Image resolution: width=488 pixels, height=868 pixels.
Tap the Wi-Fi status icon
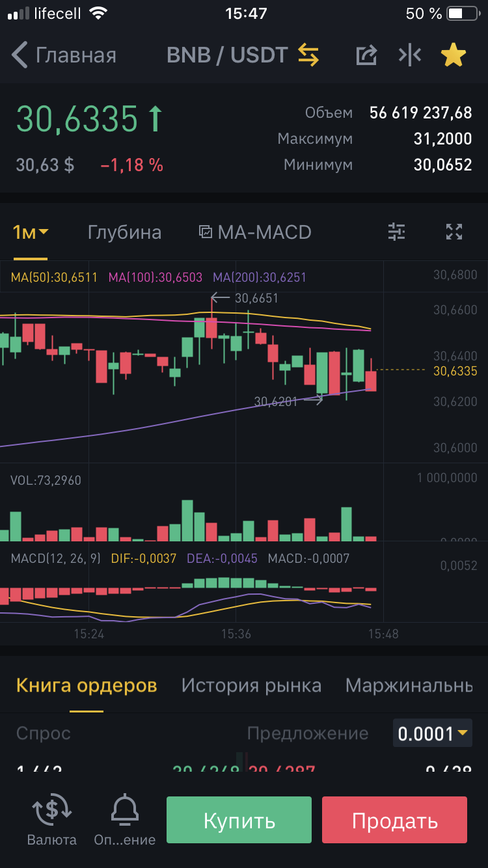[98, 13]
